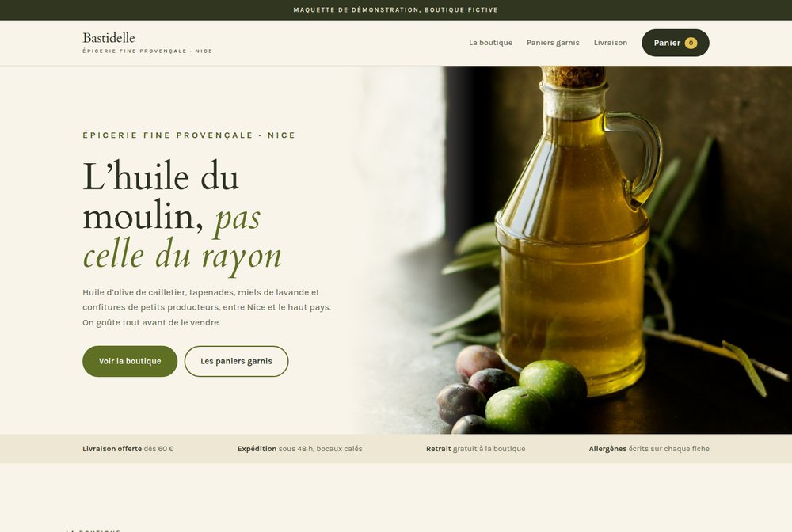
Task: Open La boutique nav link
Action: coord(490,43)
